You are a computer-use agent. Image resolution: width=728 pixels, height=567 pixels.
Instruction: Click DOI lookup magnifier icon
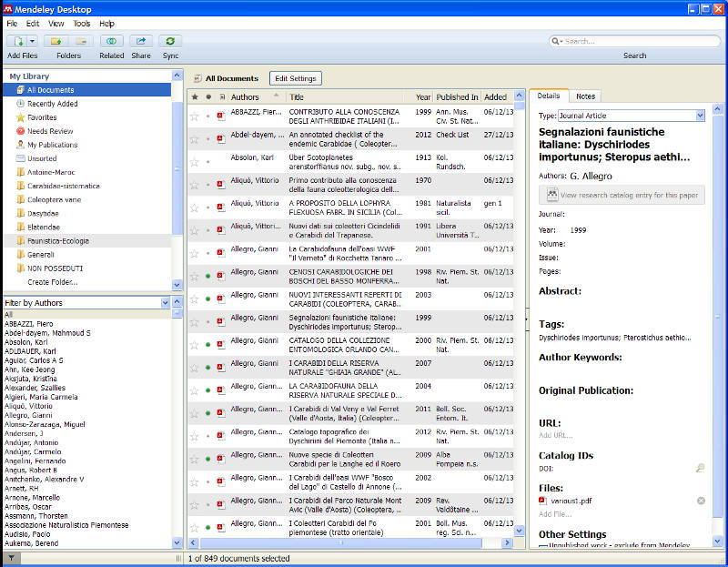point(700,468)
